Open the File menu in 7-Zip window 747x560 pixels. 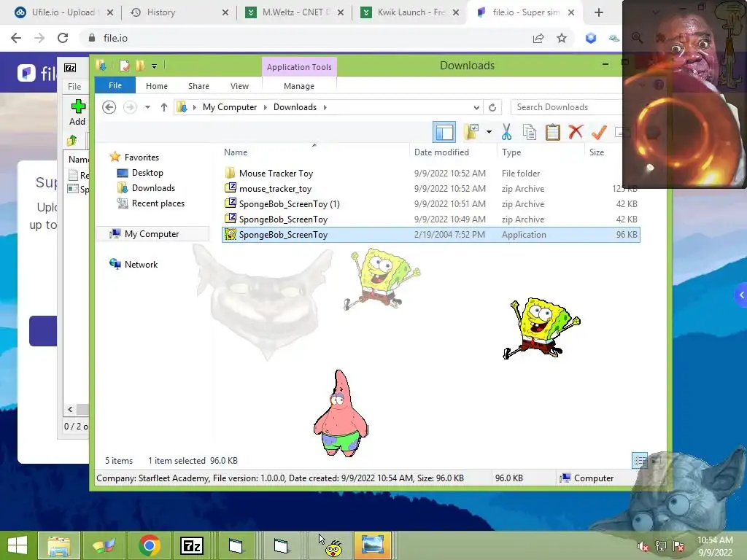pos(74,87)
